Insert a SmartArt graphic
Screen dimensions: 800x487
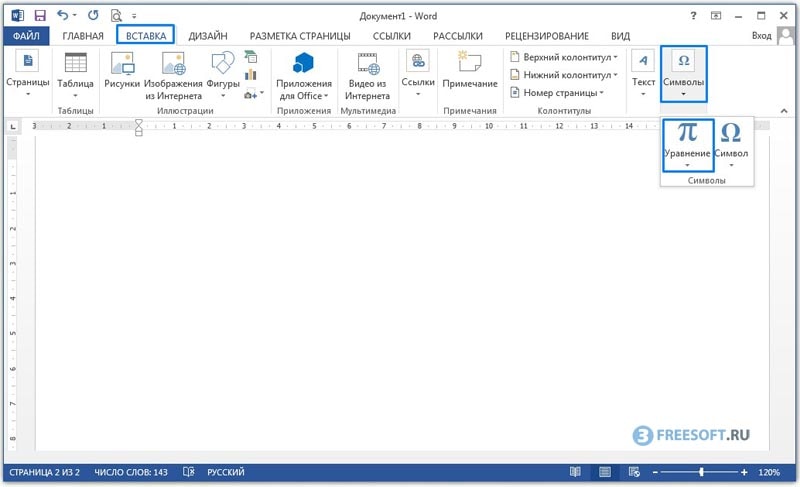coord(251,56)
